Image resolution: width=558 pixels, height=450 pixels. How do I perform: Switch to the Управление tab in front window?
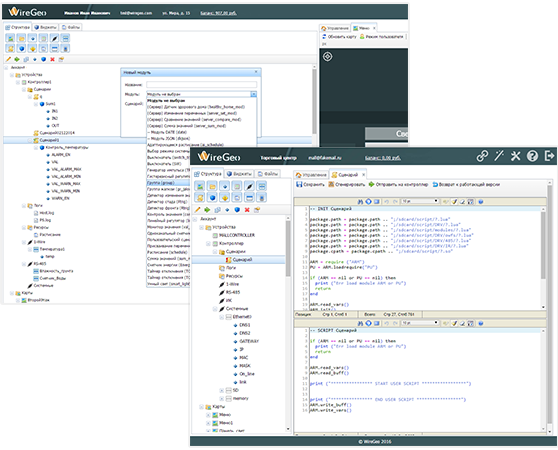[311, 175]
